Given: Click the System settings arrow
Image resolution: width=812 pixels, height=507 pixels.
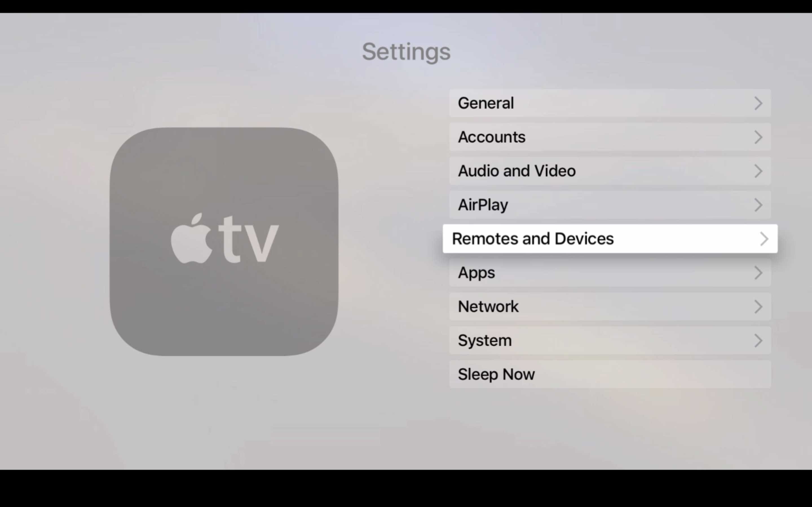Looking at the screenshot, I should pos(758,341).
